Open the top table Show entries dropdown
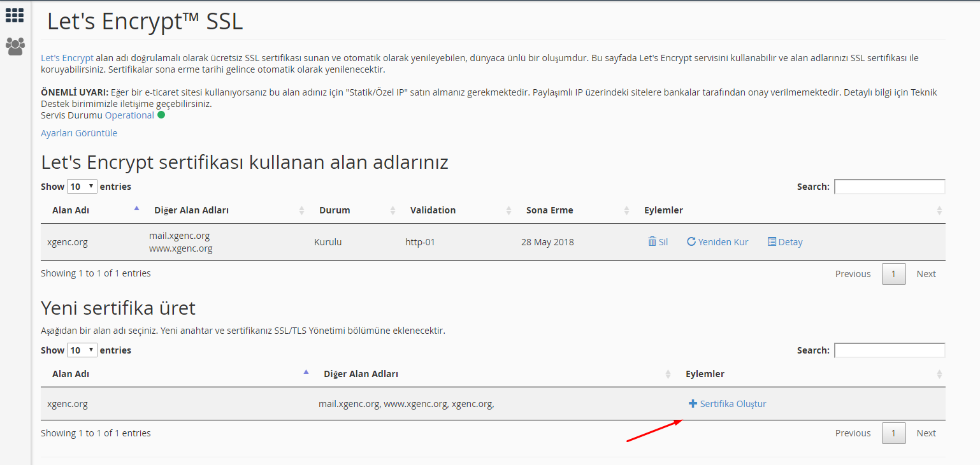Screen dimensions: 980x465 82,187
